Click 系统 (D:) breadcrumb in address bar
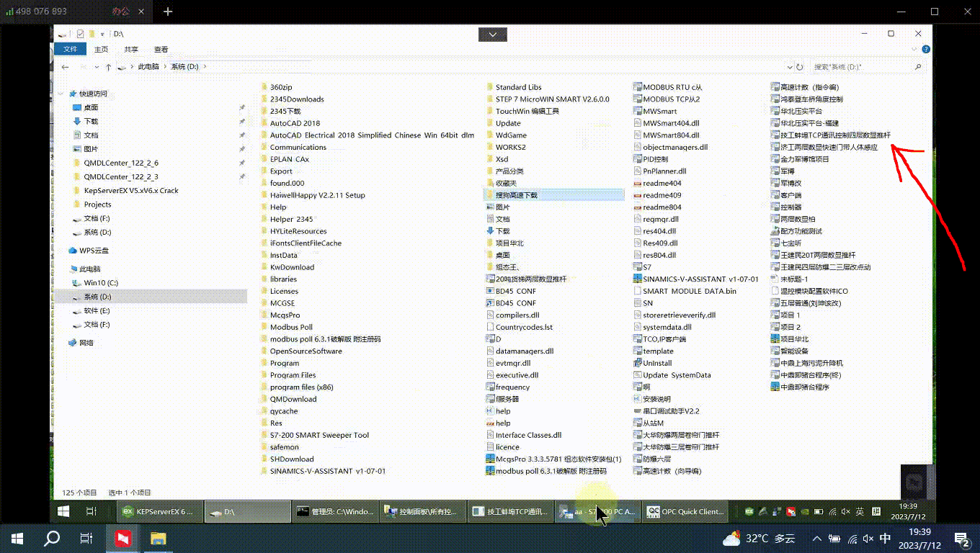Screen dimensions: 980x553 click(x=184, y=66)
